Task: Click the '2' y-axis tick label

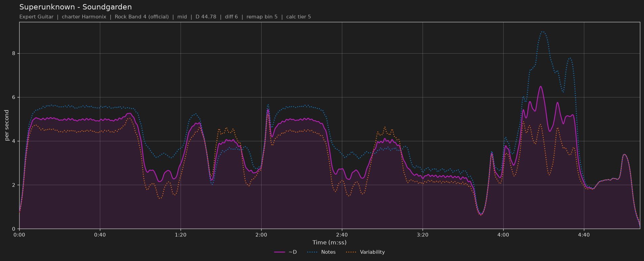Action: pyautogui.click(x=14, y=185)
